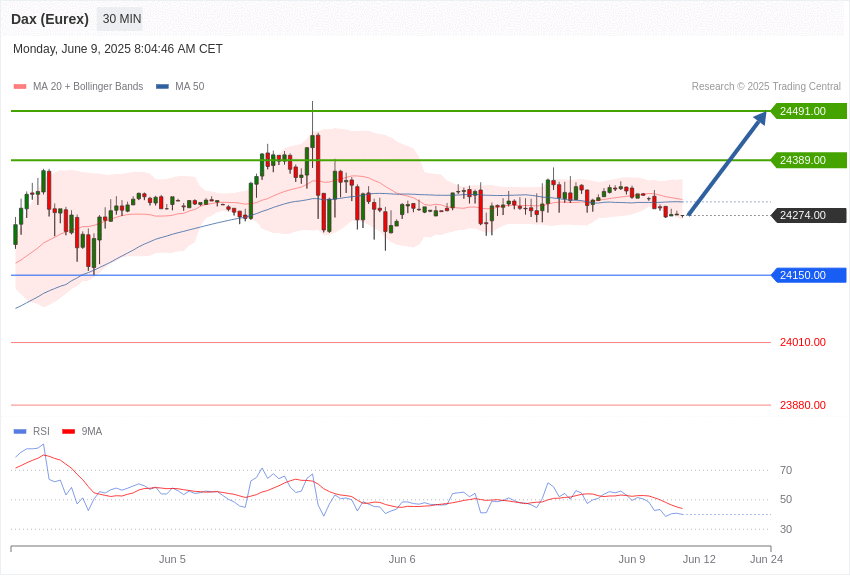
Task: Click the 24150.00 blue pivot price tag
Action: [x=808, y=275]
